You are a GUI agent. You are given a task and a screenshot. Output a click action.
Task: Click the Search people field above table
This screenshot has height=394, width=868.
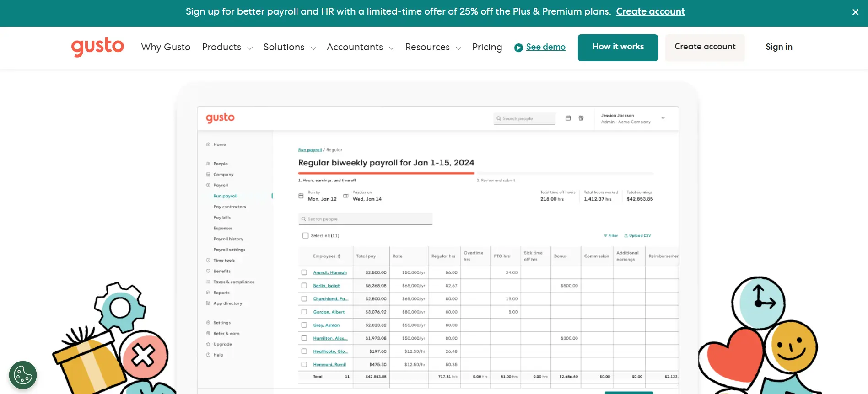(365, 219)
